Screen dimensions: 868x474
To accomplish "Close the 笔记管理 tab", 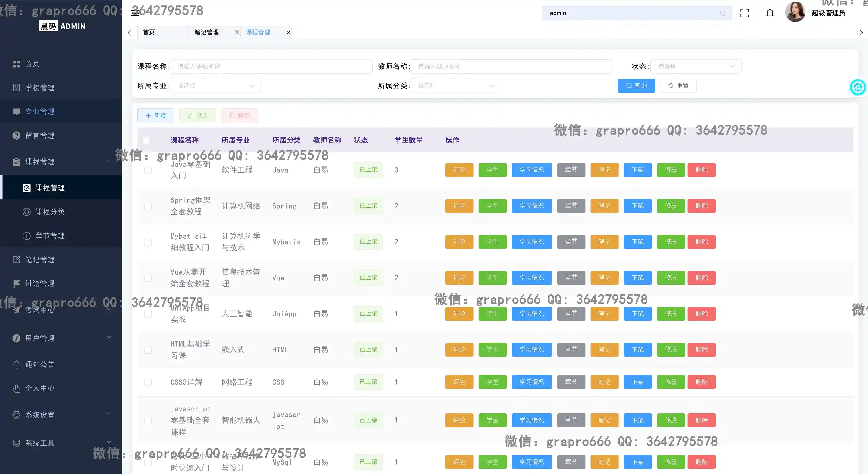I will [x=237, y=33].
